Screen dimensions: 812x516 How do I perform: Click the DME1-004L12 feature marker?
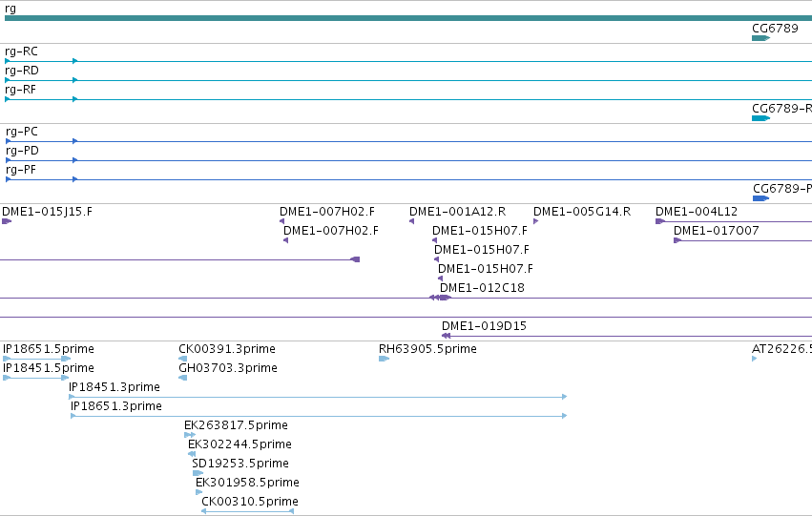pos(660,221)
